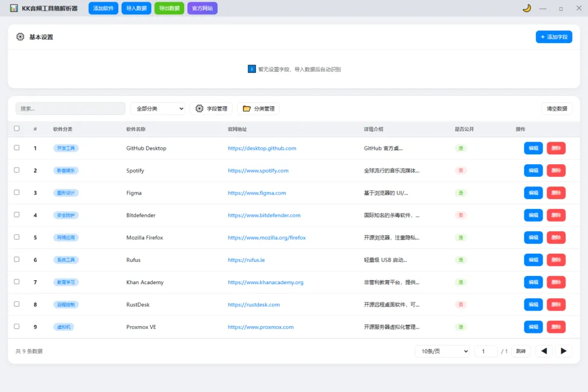Open the 官方网站 official site button

click(202, 8)
